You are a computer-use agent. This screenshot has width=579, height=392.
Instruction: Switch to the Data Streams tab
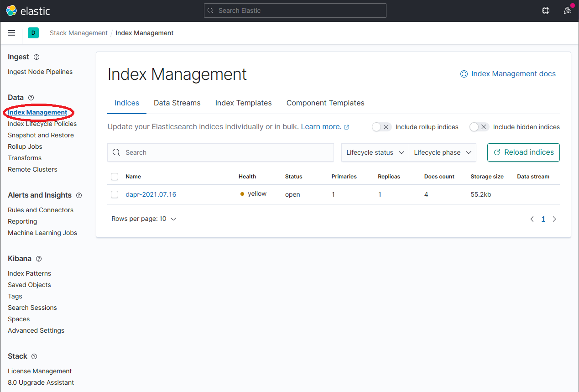tap(177, 103)
